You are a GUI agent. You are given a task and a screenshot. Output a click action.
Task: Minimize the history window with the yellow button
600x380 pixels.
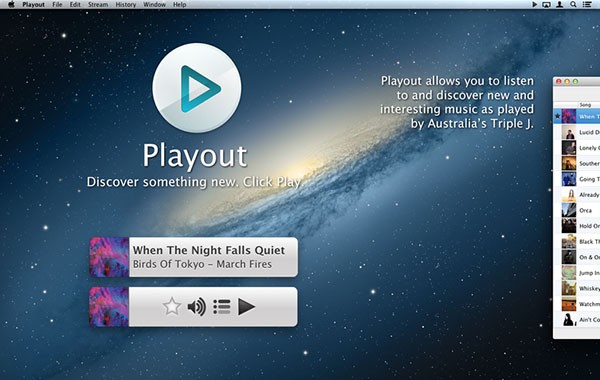(x=567, y=82)
